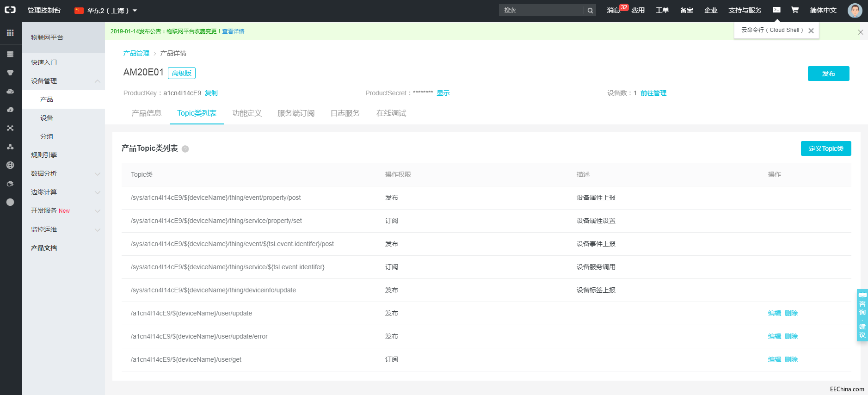Screen dimensions: 868x395
Task: Switch to the 在线调试 tab
Action: click(391, 113)
